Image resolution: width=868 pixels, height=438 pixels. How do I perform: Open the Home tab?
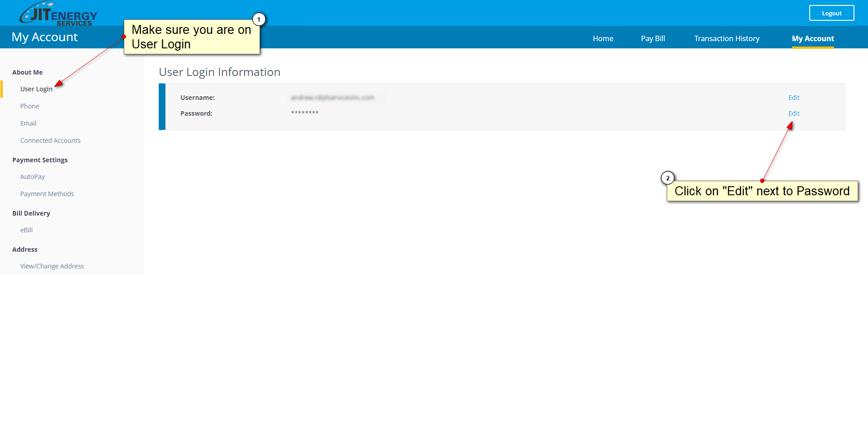tap(603, 38)
